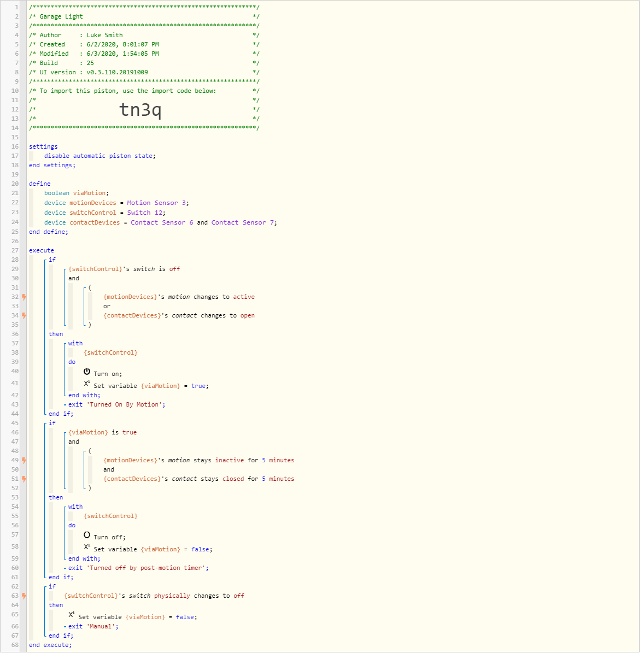Image resolution: width=644 pixels, height=653 pixels.
Task: Select motion stays inactive for 5 minutes
Action: pos(198,461)
